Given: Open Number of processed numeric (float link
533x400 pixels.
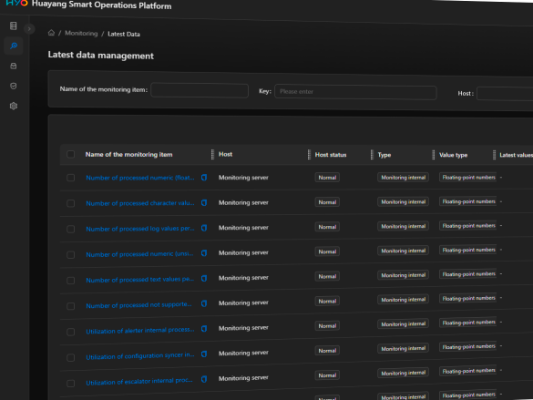Looking at the screenshot, I should tap(140, 178).
